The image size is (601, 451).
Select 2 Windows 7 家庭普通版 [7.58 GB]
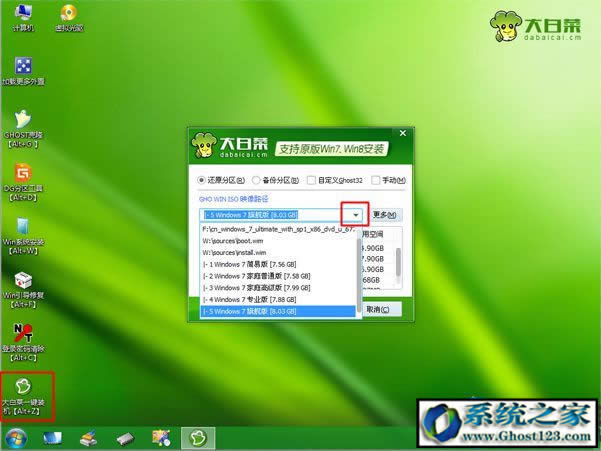(x=278, y=276)
